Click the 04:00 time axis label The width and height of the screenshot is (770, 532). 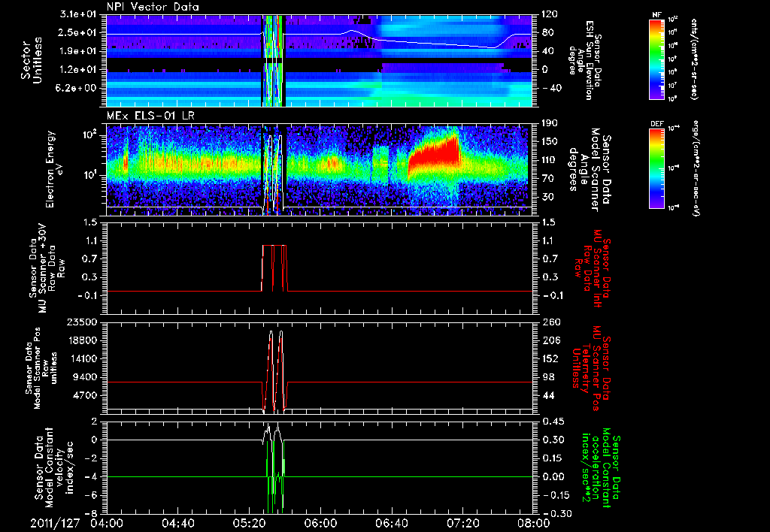coord(107,523)
